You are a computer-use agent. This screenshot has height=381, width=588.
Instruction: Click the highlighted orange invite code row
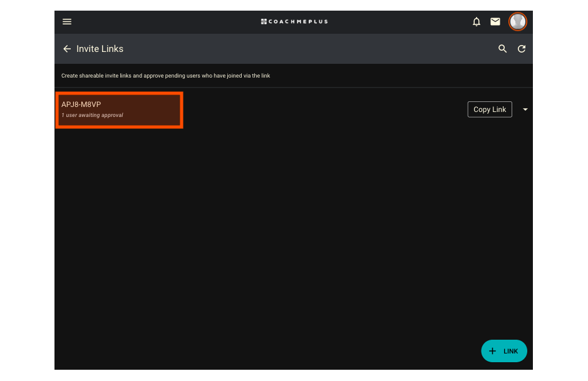(119, 110)
